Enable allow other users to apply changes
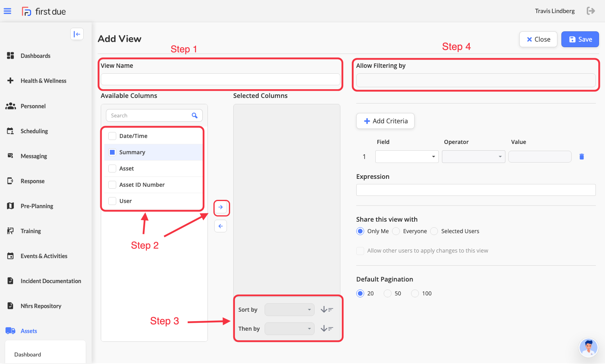Viewport: 605px width, 364px height. (x=360, y=251)
